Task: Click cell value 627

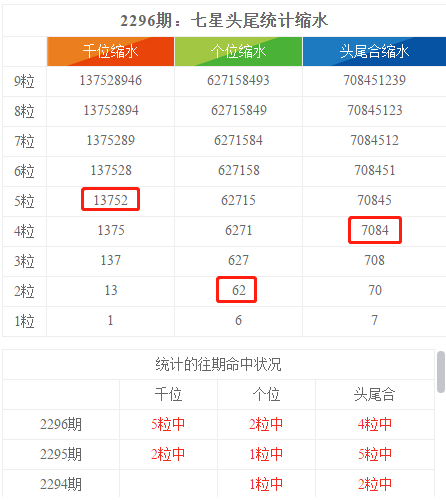Action: click(x=238, y=260)
